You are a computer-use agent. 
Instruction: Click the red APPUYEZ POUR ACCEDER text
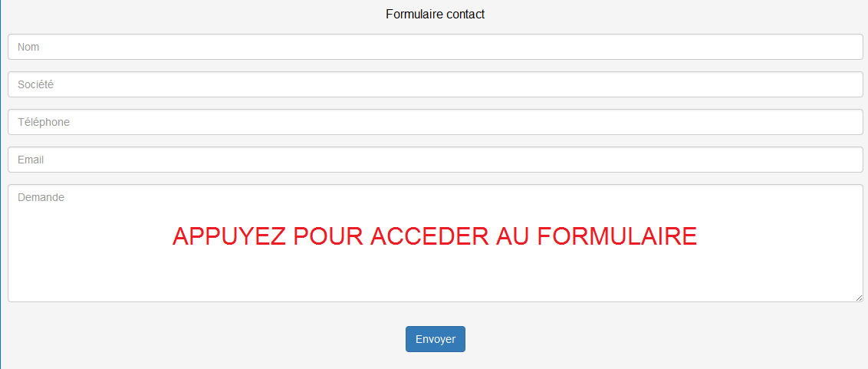click(434, 236)
